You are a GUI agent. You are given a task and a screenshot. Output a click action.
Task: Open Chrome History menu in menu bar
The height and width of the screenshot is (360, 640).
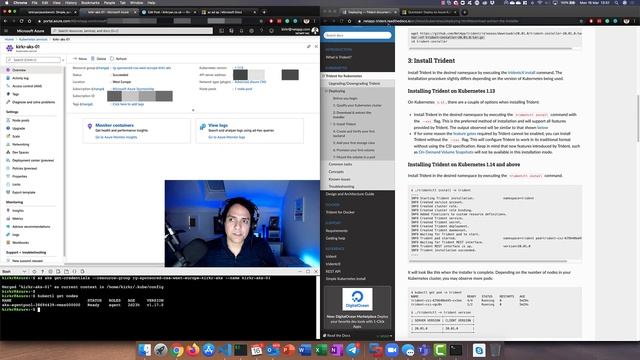pyautogui.click(x=71, y=2)
